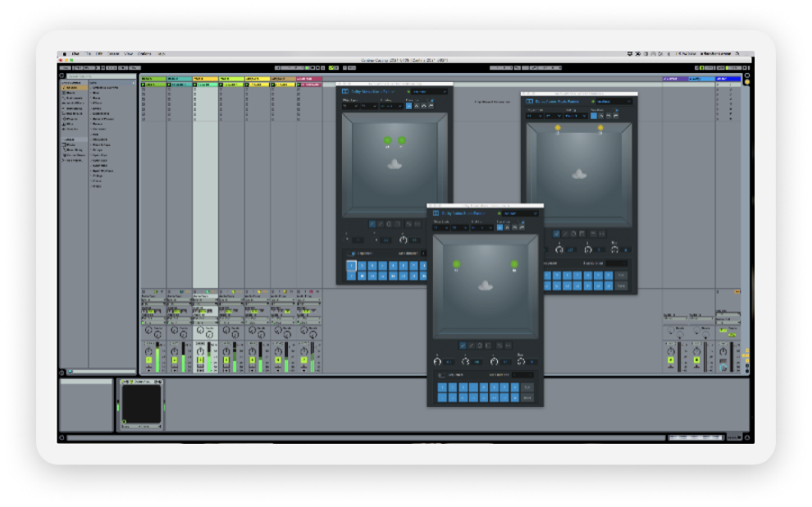Open the View menu in the menu bar
Viewport: 812px width, 507px height.
(129, 53)
